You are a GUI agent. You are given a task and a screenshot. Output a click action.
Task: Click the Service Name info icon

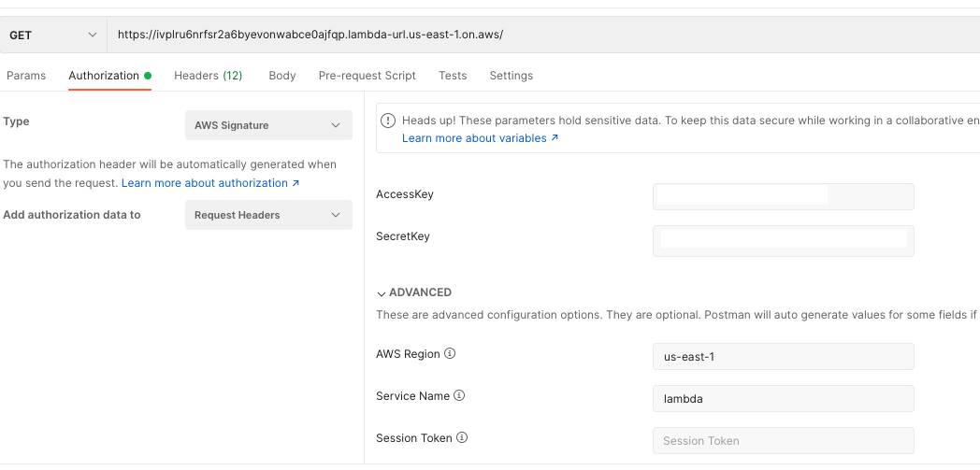[x=459, y=396]
